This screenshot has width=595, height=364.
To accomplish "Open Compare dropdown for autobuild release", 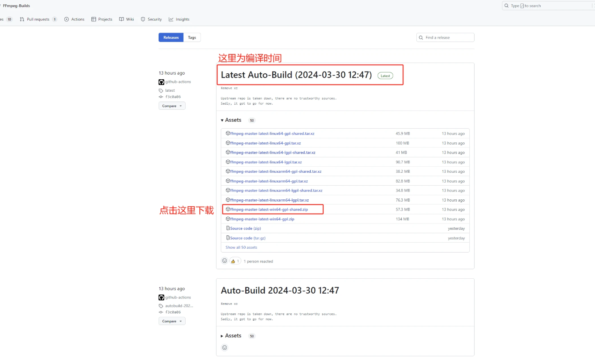I will click(x=172, y=321).
